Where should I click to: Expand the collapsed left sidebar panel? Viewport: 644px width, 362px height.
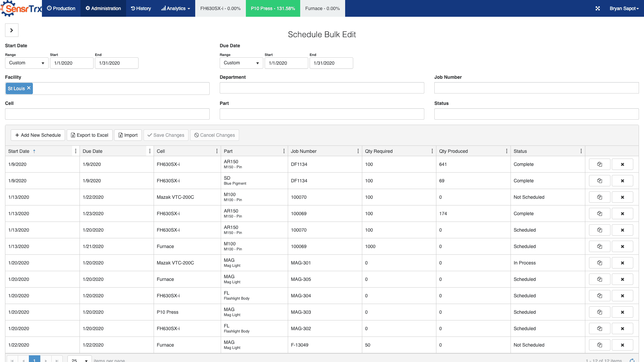tap(11, 30)
